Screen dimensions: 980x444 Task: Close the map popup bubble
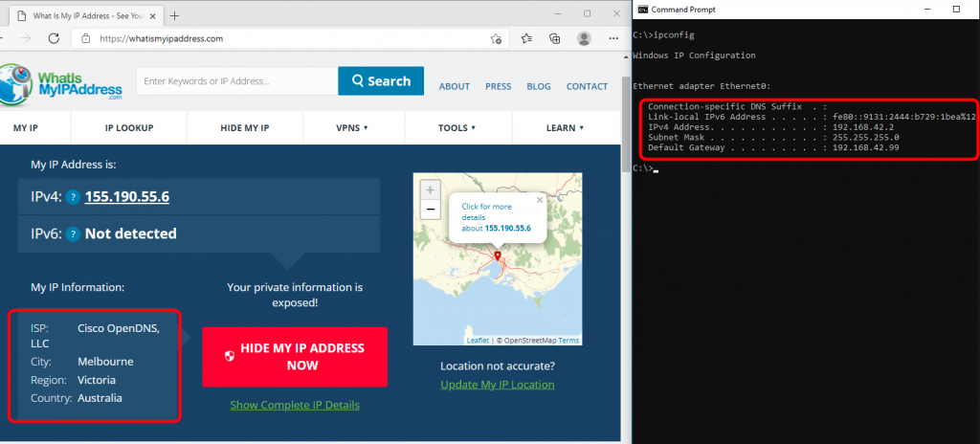pos(540,200)
